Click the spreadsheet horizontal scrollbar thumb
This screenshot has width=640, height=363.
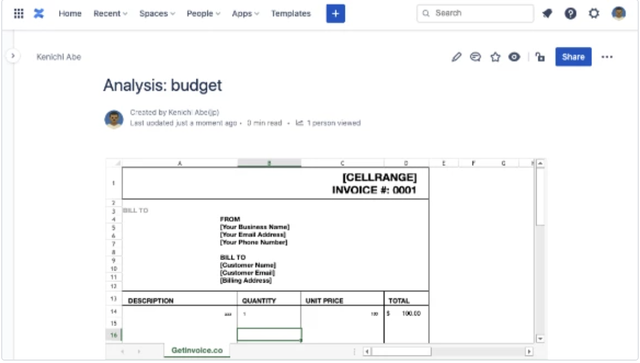[x=401, y=351]
